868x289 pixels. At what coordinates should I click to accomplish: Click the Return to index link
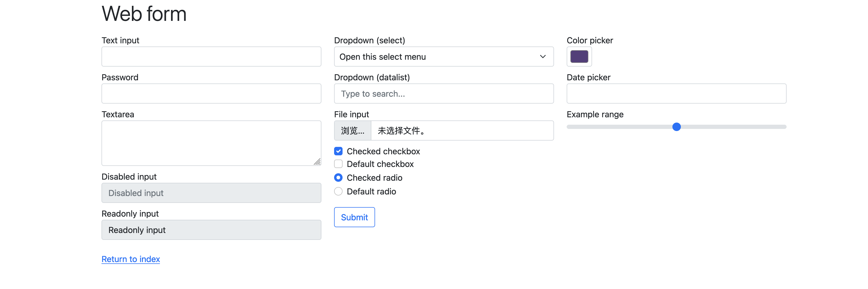131,259
